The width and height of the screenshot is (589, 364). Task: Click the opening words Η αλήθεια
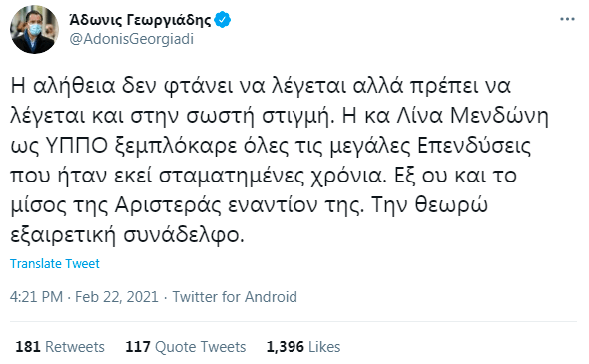62,86
